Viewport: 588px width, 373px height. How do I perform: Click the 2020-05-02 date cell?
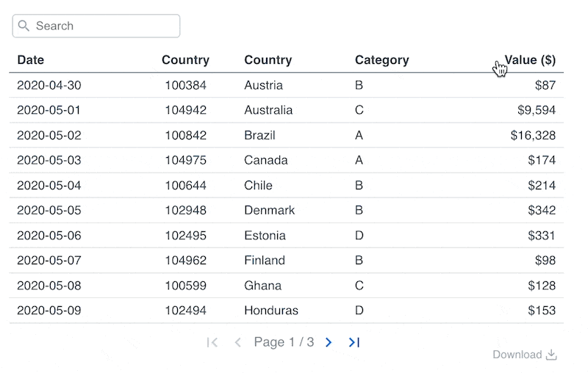click(x=49, y=135)
